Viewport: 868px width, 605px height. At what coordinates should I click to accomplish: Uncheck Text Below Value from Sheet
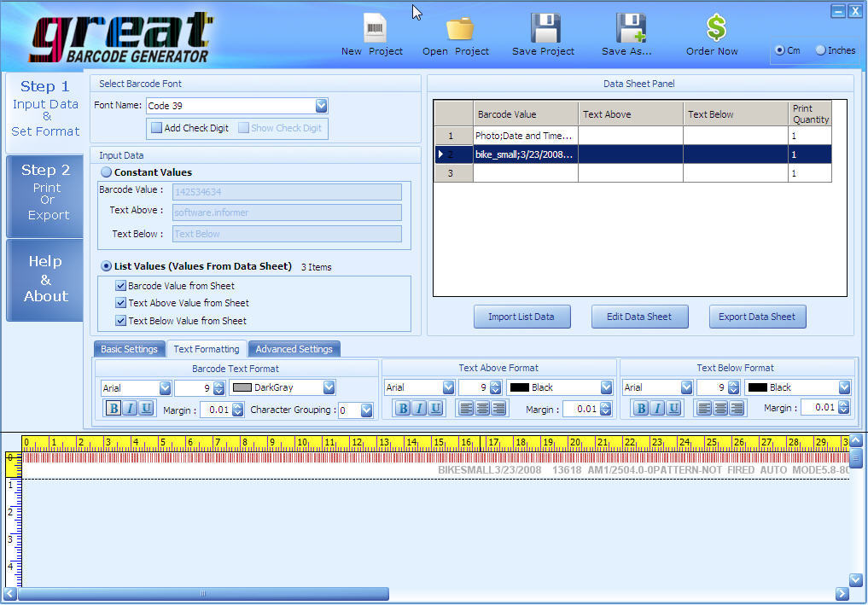tap(120, 321)
